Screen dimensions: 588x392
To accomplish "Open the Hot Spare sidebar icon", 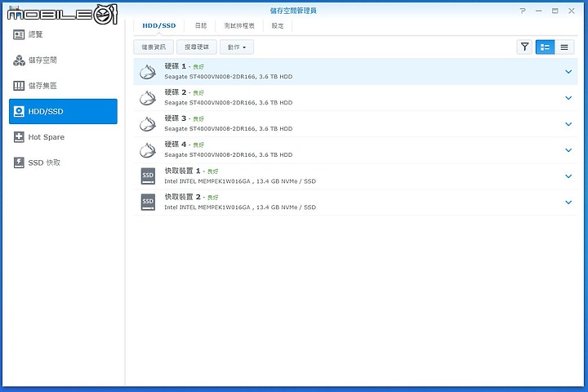I will (19, 137).
